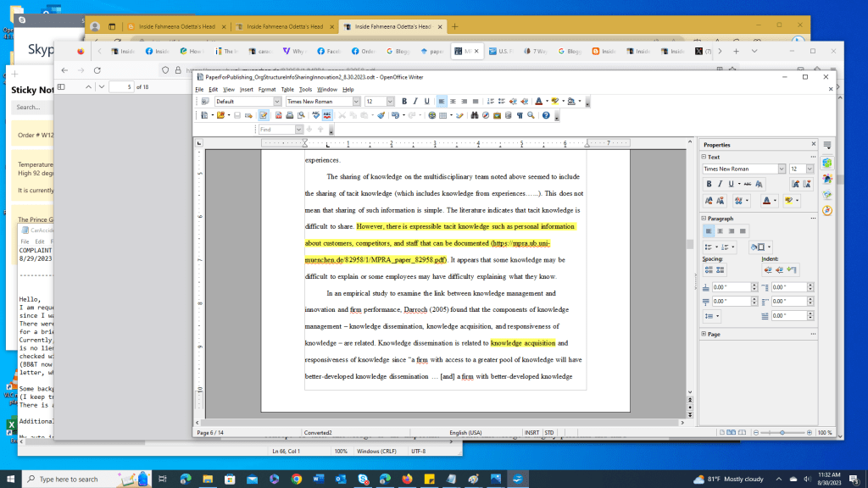868x488 pixels.
Task: Click Find Next arrow in the Find toolbar
Action: [309, 129]
